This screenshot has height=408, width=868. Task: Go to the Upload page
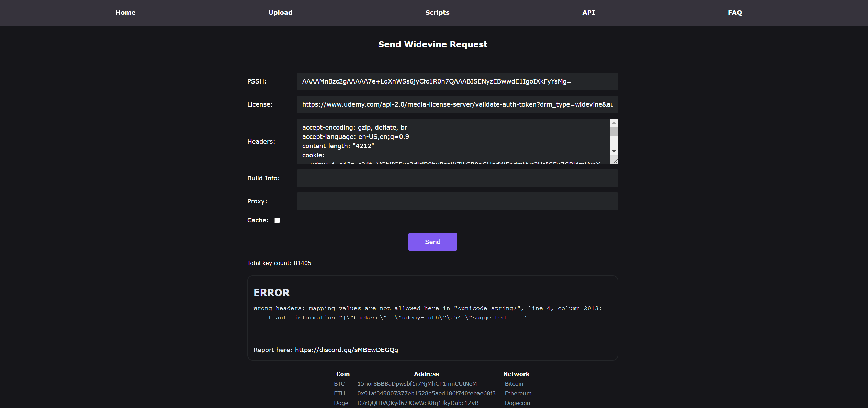280,13
